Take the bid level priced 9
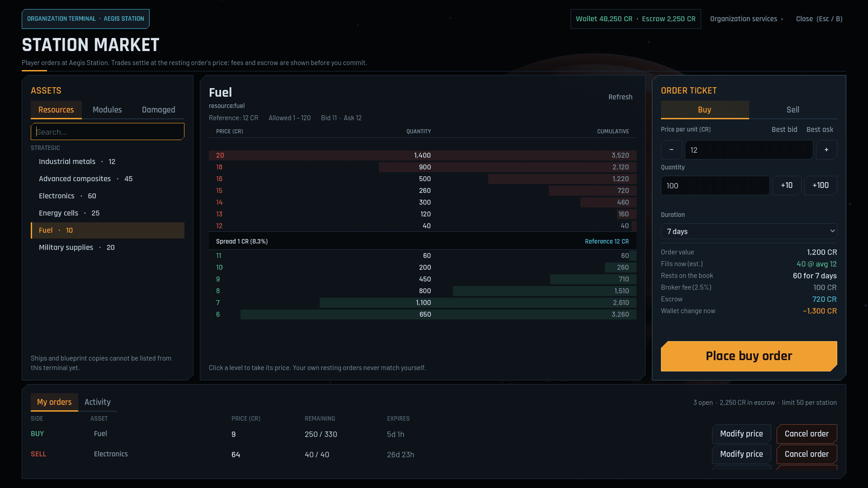The height and width of the screenshot is (488, 868). [x=423, y=279]
